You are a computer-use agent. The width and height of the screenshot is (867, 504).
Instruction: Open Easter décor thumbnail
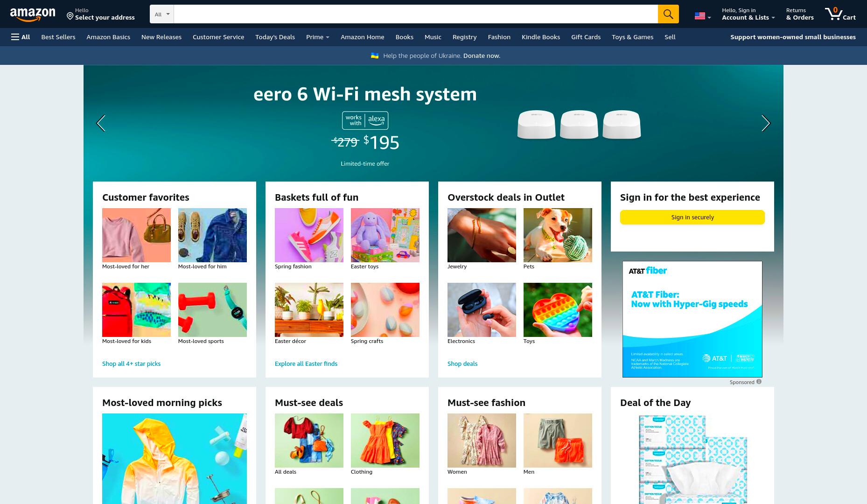pyautogui.click(x=309, y=310)
